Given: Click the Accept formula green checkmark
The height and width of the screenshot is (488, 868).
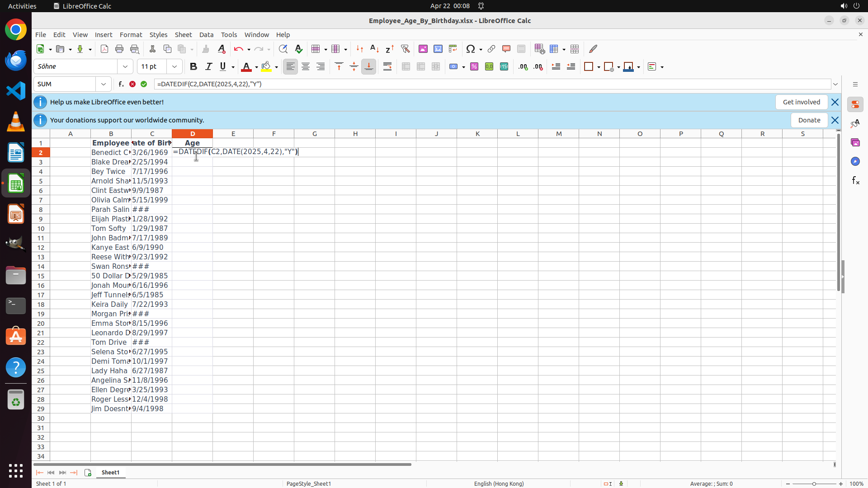Looking at the screenshot, I should [x=144, y=84].
